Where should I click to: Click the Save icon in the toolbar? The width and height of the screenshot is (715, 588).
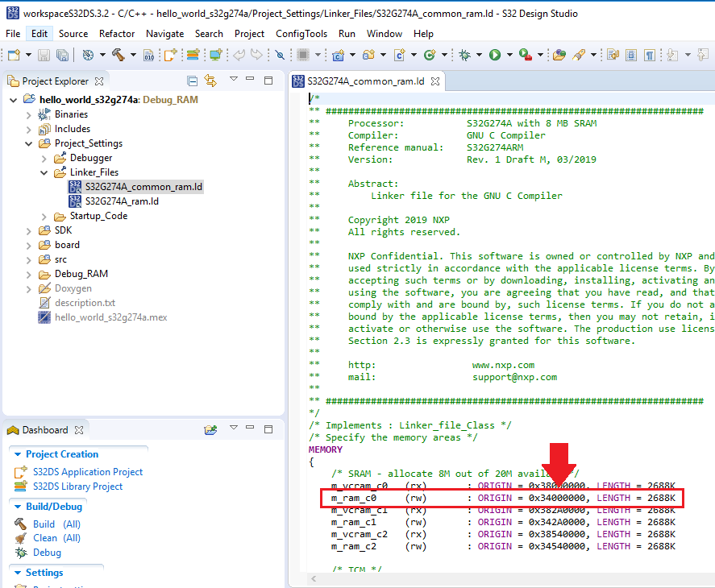(43, 55)
